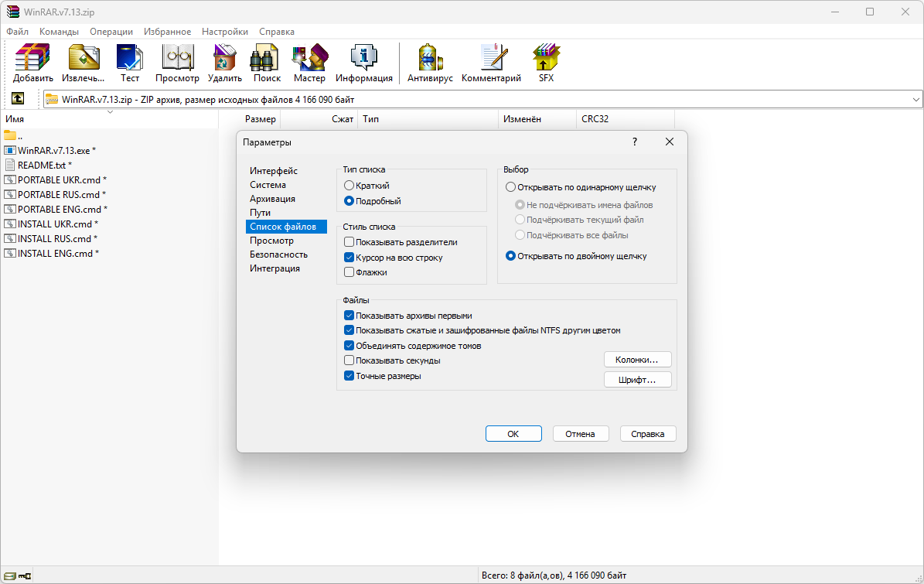Close the Параметры dialog with X
The width and height of the screenshot is (924, 584).
(x=670, y=142)
